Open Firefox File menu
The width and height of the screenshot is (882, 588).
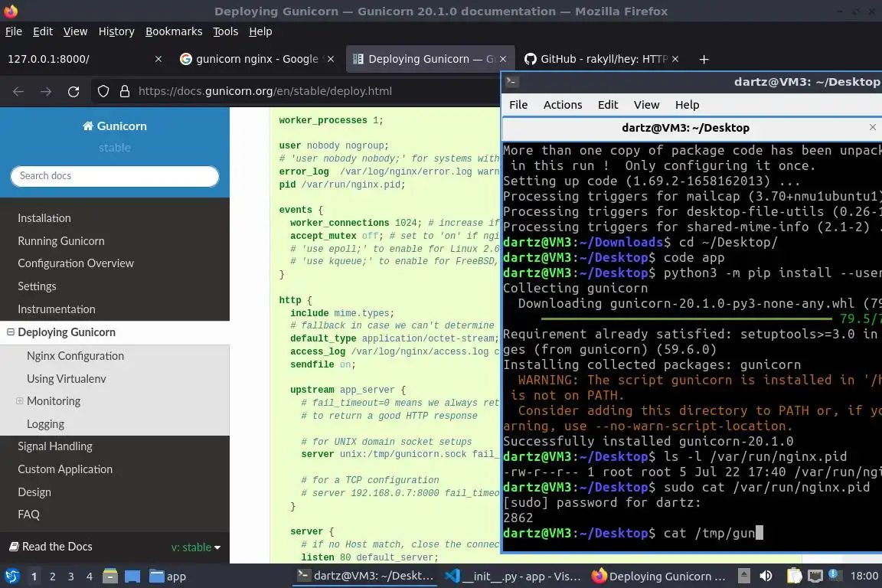(14, 31)
